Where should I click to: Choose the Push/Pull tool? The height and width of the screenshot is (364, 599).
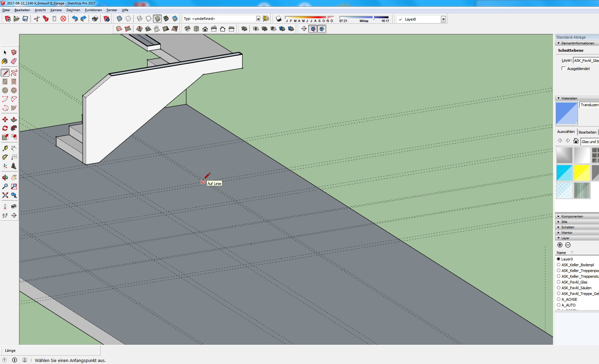(14, 119)
